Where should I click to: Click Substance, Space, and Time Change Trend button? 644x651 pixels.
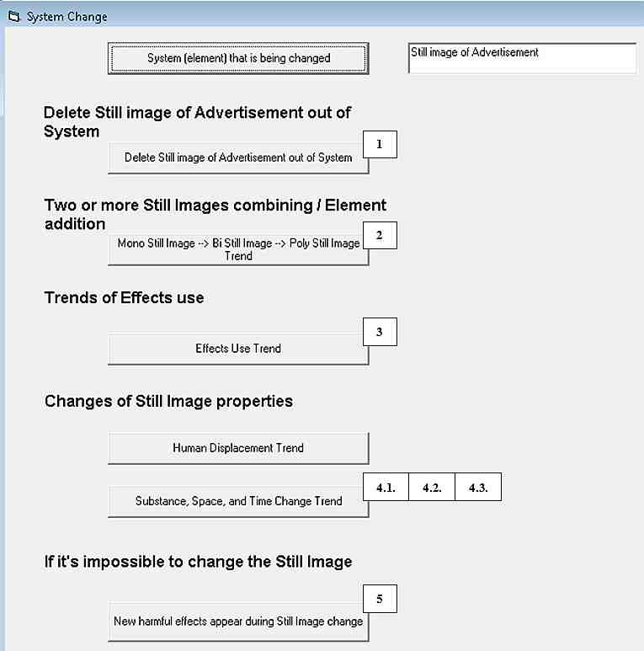pos(238,502)
